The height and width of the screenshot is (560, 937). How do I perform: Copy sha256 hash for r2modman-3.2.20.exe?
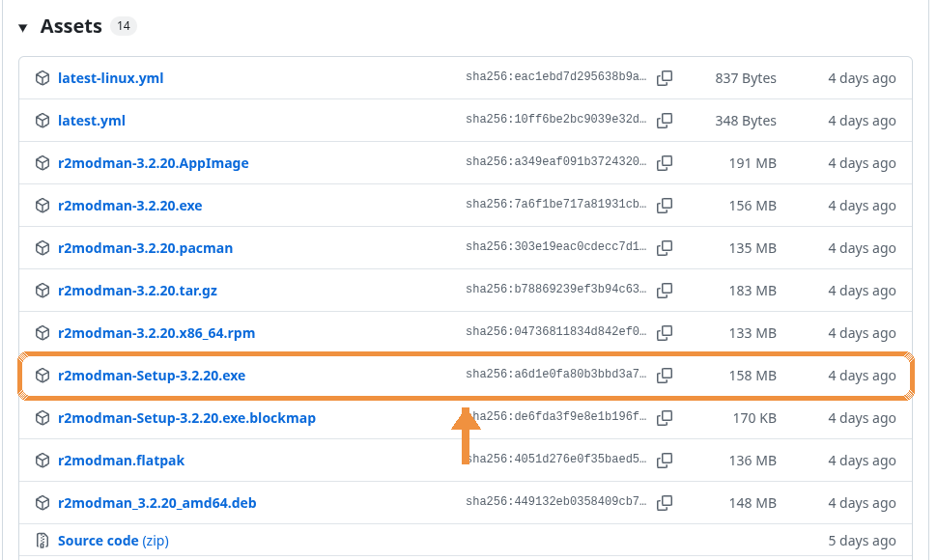coord(665,206)
